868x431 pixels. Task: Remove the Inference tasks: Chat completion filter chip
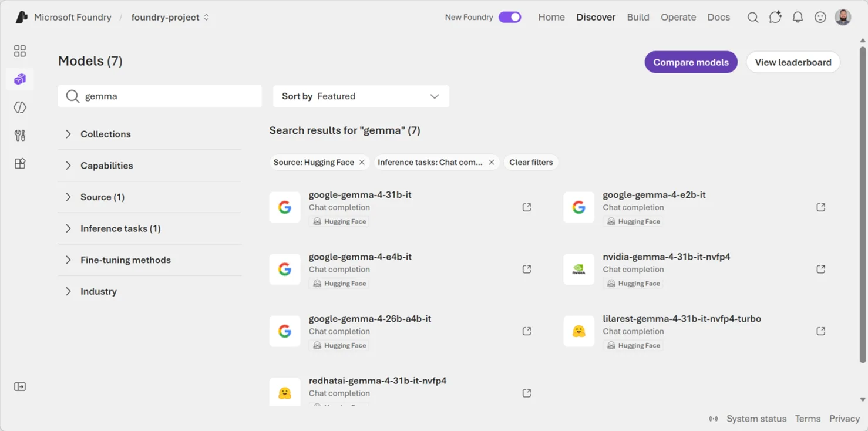[x=492, y=162]
